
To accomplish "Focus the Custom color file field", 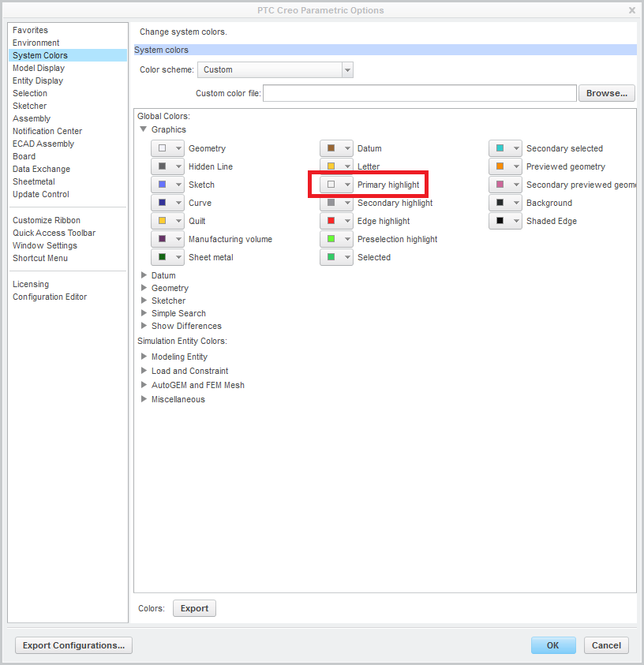I will tap(420, 93).
